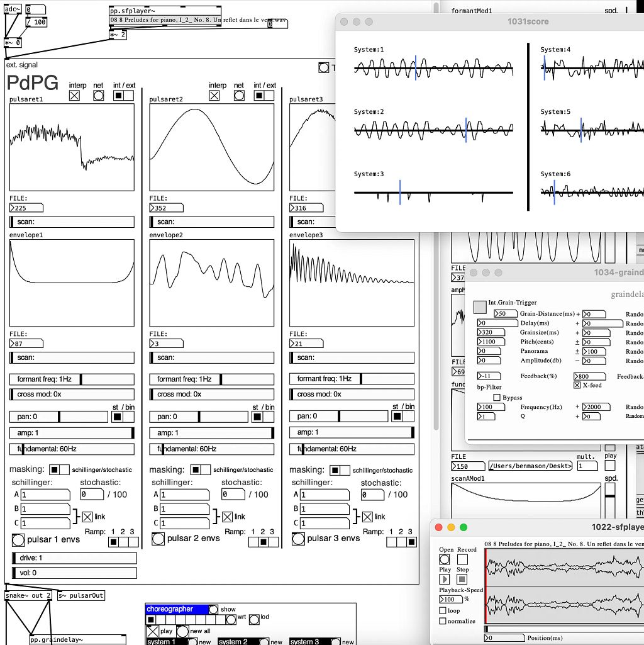The image size is (644, 645).
Task: Trigger the pulsar 1 envs bang
Action: point(18,540)
